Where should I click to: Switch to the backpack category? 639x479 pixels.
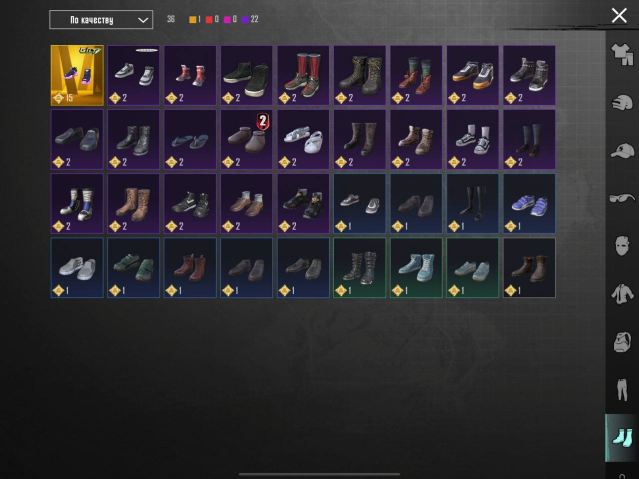click(622, 342)
